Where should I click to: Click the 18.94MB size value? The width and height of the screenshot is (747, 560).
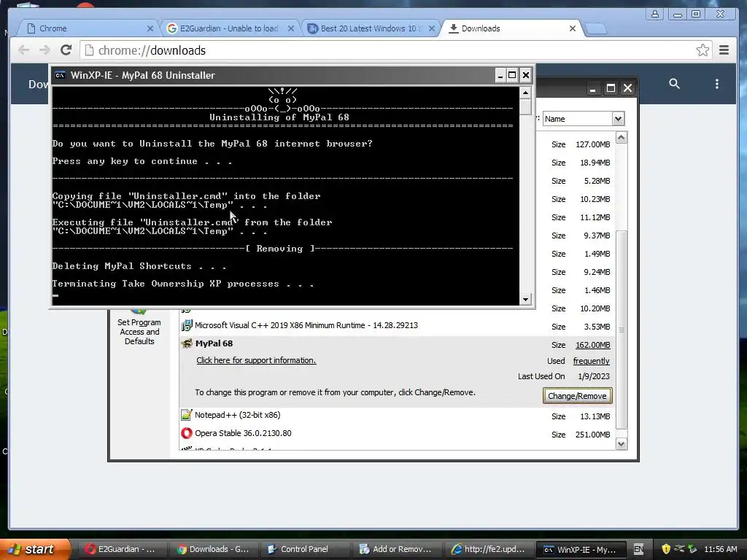tap(595, 163)
